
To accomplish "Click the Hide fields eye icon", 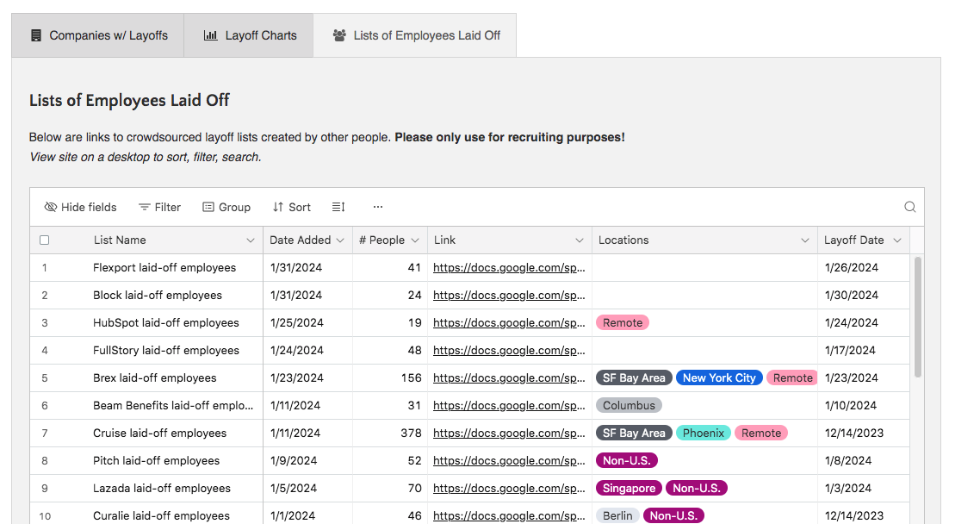I will [x=49, y=207].
